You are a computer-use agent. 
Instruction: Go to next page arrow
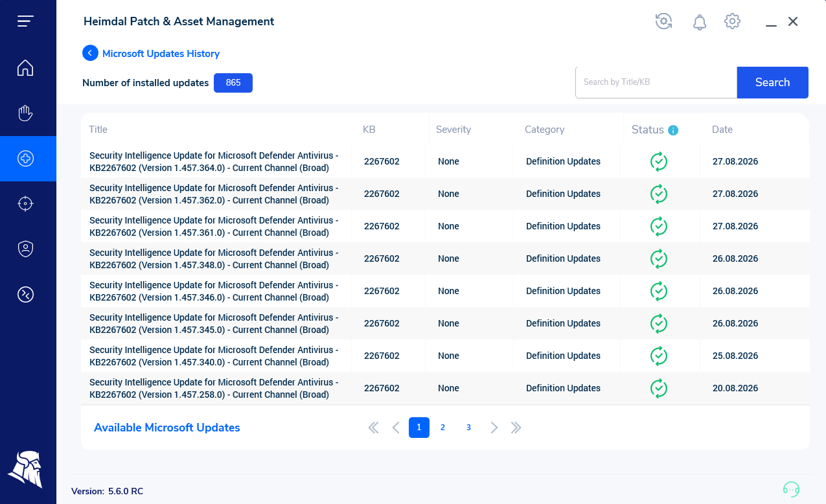[494, 428]
